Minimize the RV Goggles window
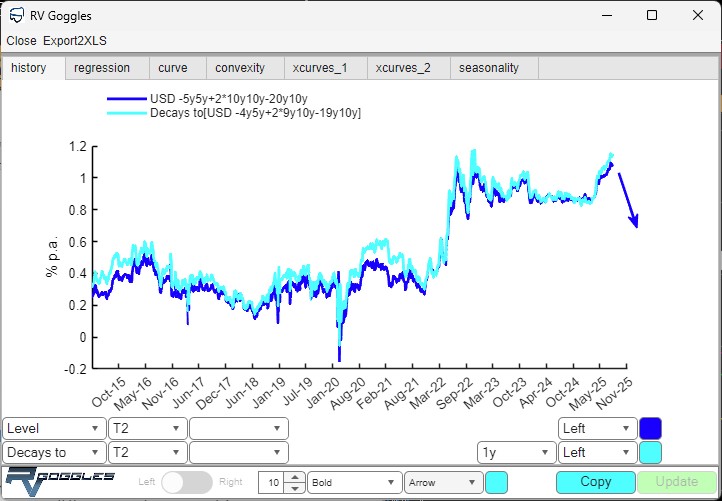The height and width of the screenshot is (501, 722). (x=607, y=15)
